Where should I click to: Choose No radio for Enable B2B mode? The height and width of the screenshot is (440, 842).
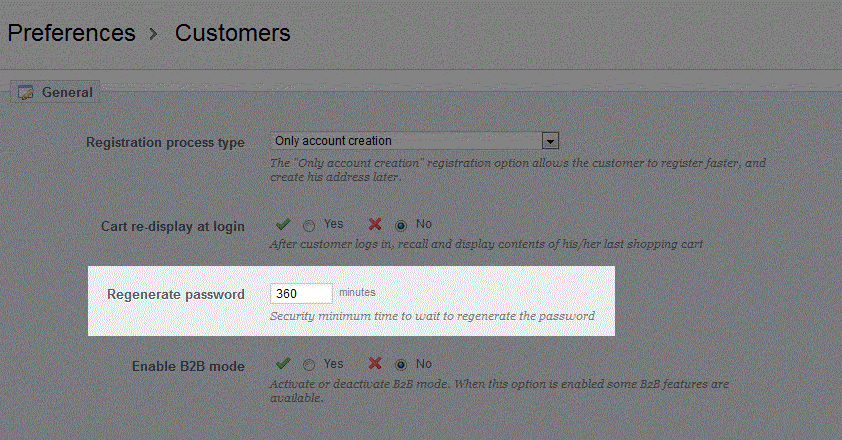coord(401,365)
